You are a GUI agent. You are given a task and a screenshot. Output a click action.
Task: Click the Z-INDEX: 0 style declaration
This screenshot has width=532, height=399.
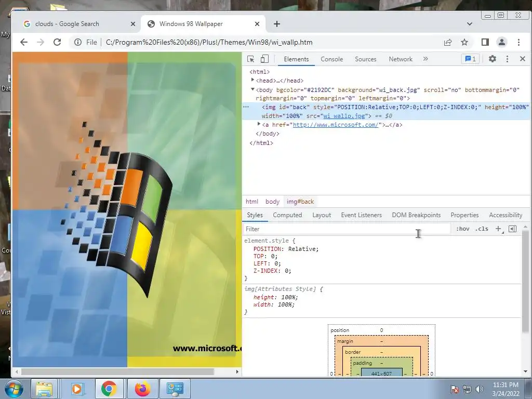[x=272, y=271]
